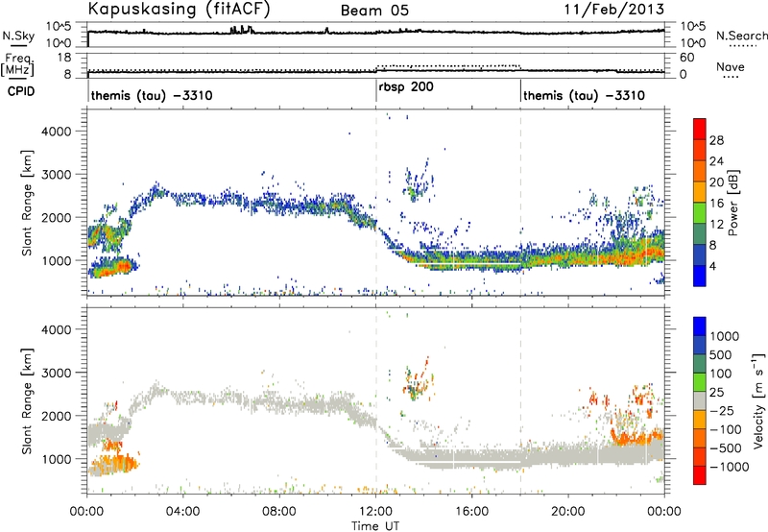Click the N.Search legend label
The image size is (768, 532).
point(742,36)
